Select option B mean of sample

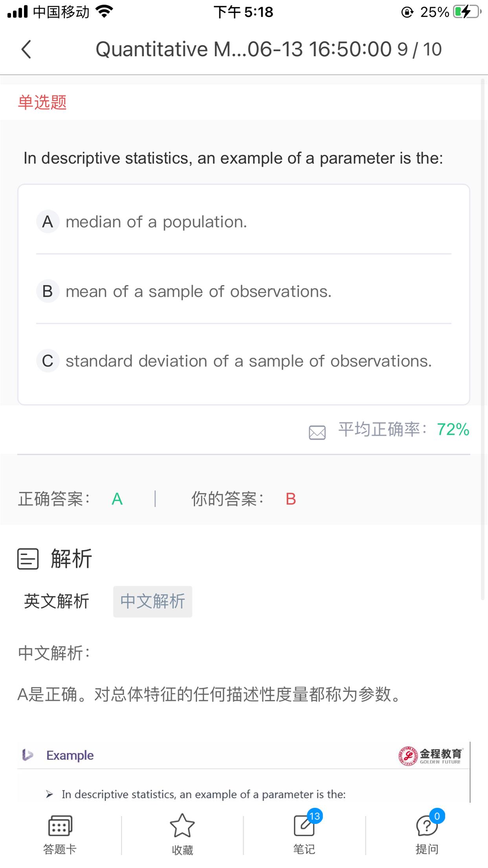tap(198, 292)
